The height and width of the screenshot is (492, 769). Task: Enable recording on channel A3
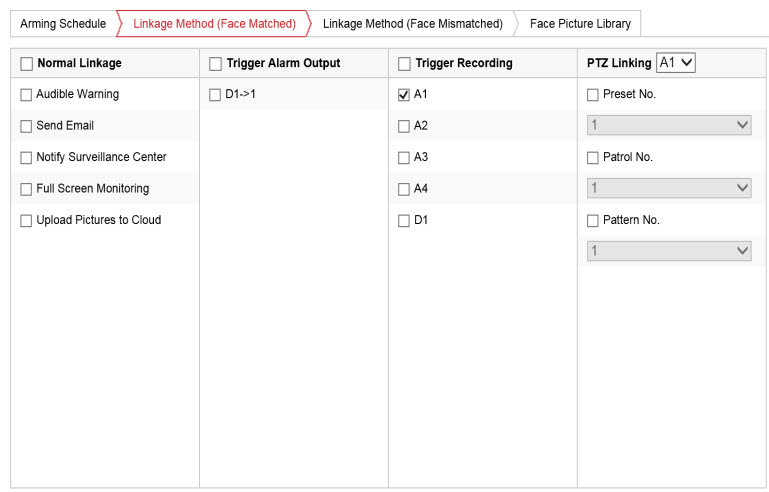click(x=404, y=158)
